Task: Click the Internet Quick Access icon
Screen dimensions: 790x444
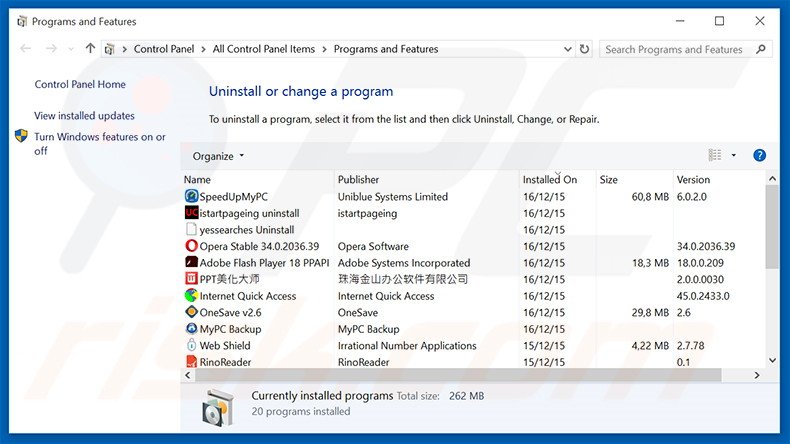Action: pos(191,295)
